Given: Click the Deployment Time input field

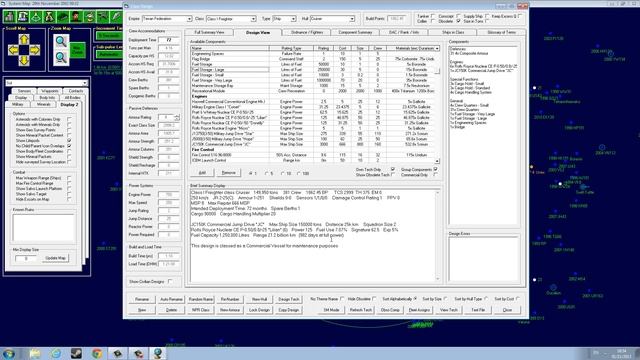Looking at the screenshot, I should pyautogui.click(x=169, y=40).
